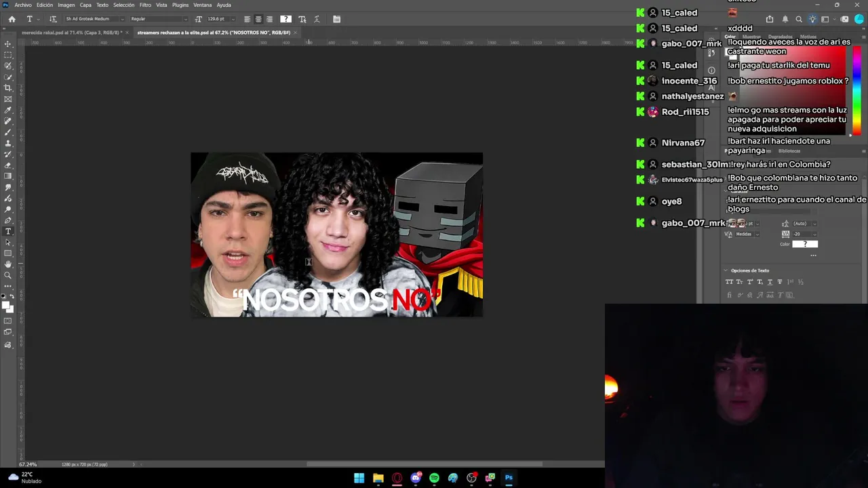Image resolution: width=868 pixels, height=488 pixels.
Task: Select the Eyedropper tool
Action: pyautogui.click(x=8, y=110)
